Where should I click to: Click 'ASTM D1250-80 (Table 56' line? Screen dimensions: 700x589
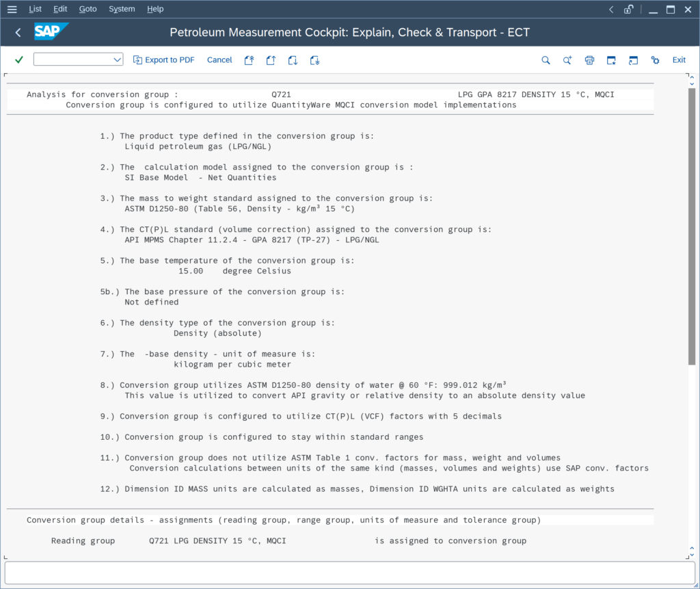tap(240, 208)
